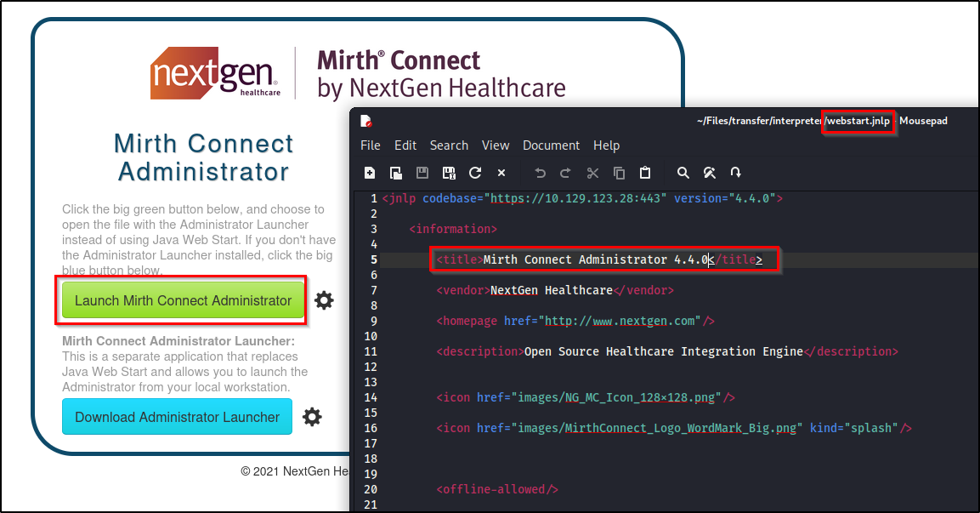Click Copy icon in Mousepad toolbar

(x=619, y=173)
